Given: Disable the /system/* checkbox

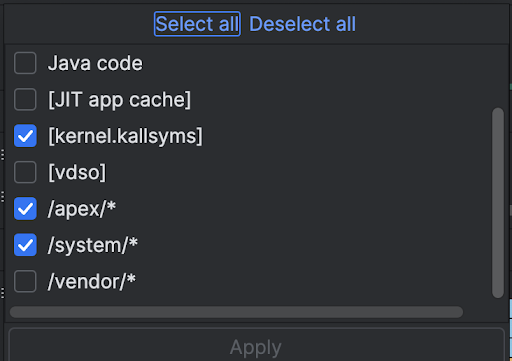Looking at the screenshot, I should (25, 245).
